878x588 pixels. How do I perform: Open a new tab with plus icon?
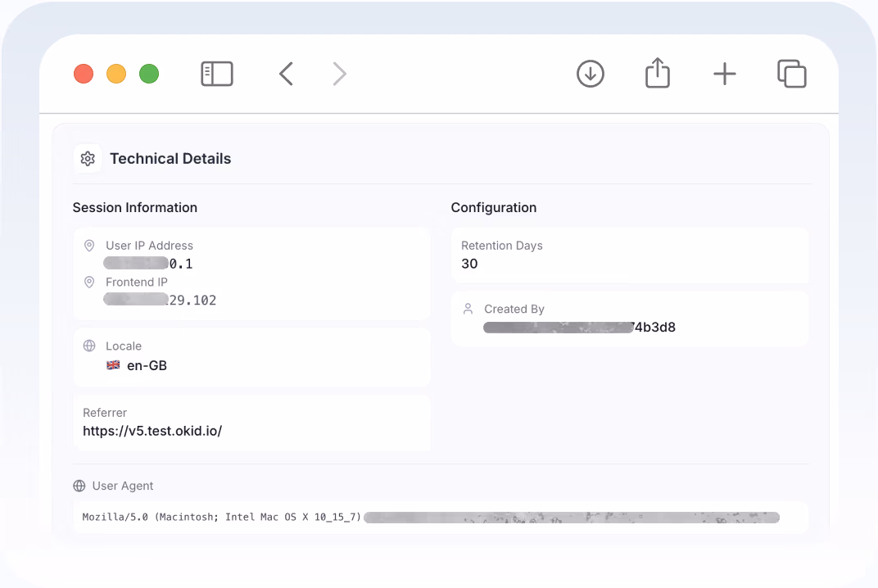(x=725, y=74)
